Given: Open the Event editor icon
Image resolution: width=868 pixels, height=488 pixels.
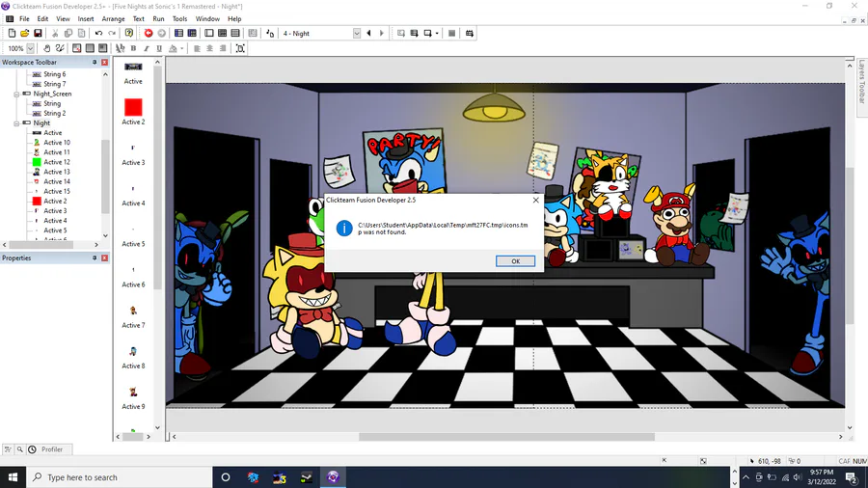Looking at the screenshot, I should (x=222, y=33).
